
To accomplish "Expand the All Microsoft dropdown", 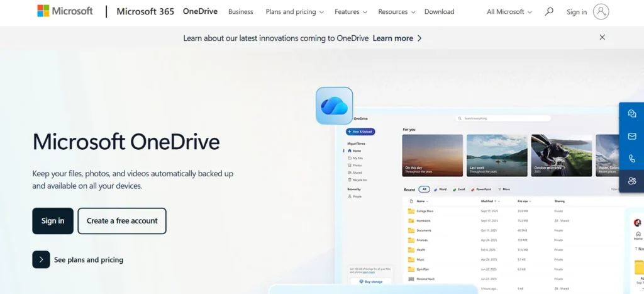I will [x=509, y=12].
